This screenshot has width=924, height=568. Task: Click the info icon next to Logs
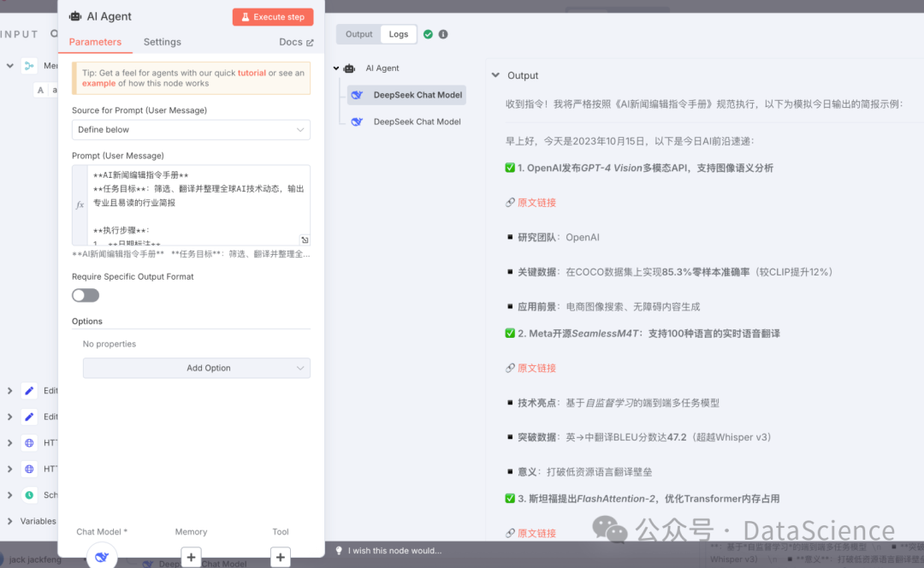coord(443,34)
